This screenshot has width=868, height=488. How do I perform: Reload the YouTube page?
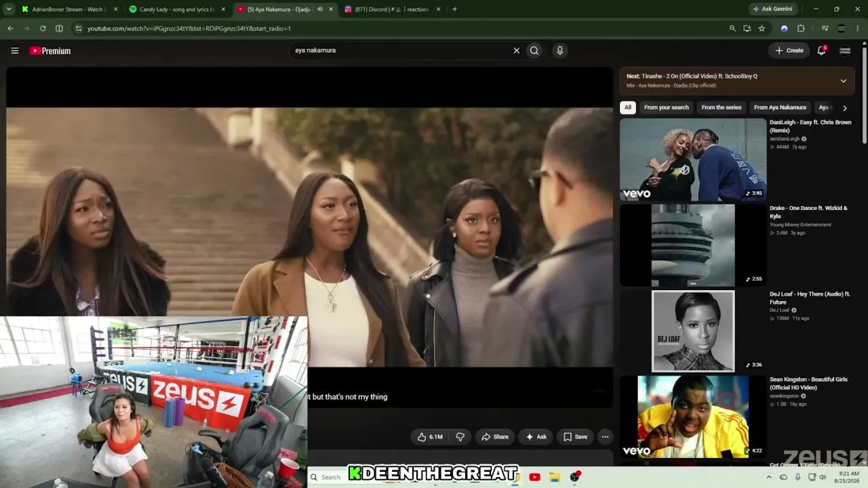point(43,28)
